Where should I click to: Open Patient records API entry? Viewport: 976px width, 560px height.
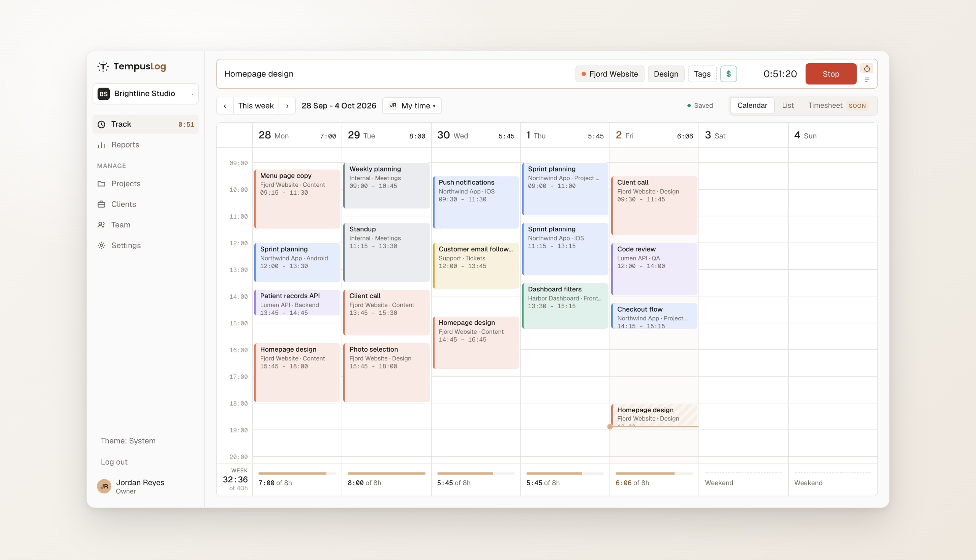(x=297, y=303)
